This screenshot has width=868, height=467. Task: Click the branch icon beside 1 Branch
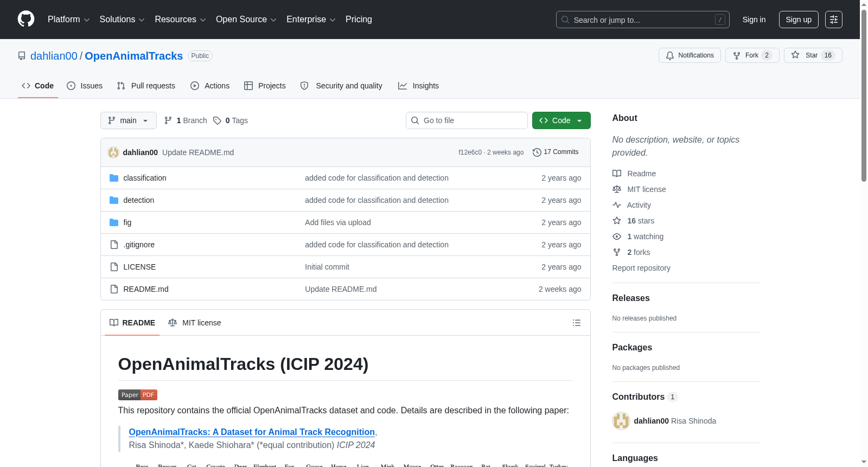click(x=168, y=120)
